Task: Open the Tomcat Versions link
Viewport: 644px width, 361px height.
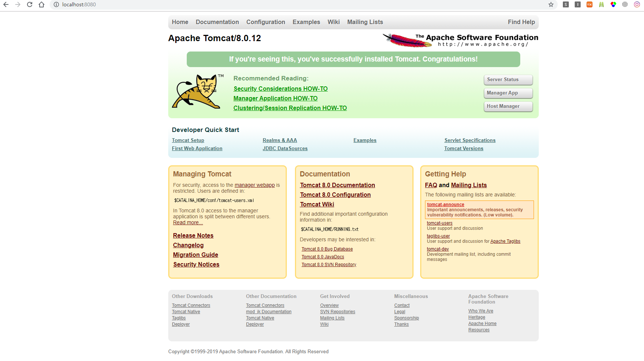Action: tap(464, 149)
